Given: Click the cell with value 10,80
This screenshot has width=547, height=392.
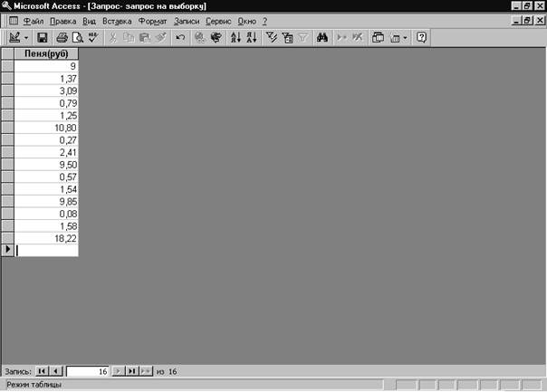Looking at the screenshot, I should point(46,128).
